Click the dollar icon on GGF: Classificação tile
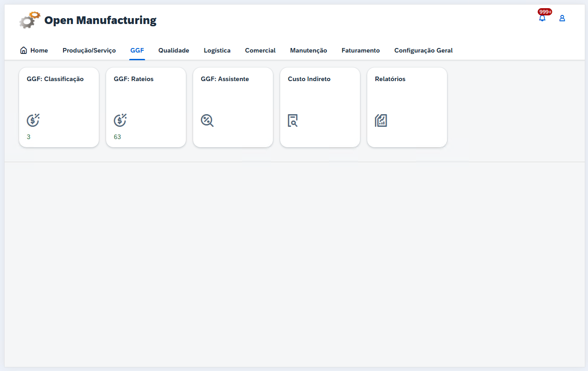The height and width of the screenshot is (371, 588). [x=33, y=120]
